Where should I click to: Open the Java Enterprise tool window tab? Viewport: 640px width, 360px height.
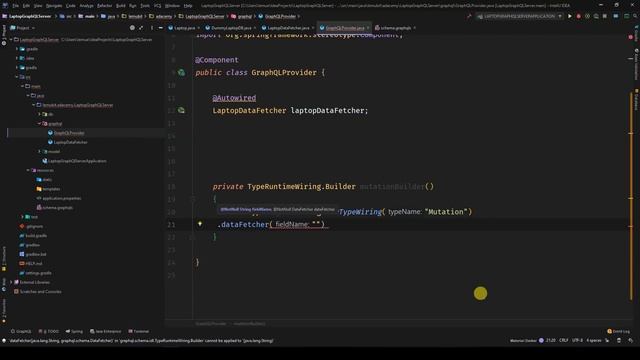point(106,331)
